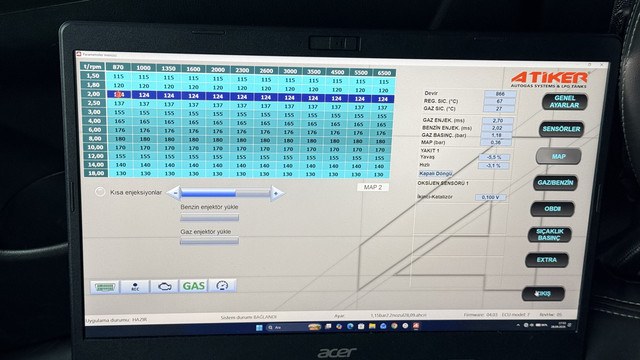Screen dimensions: 640x360
Task: Increase slider with the plus arrow
Action: tap(277, 193)
